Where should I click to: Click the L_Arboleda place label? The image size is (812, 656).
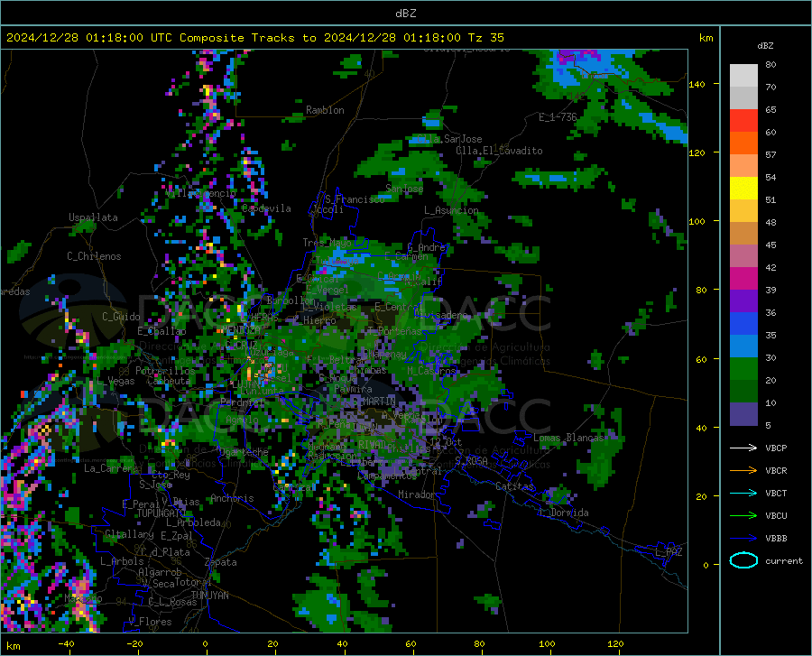(193, 522)
